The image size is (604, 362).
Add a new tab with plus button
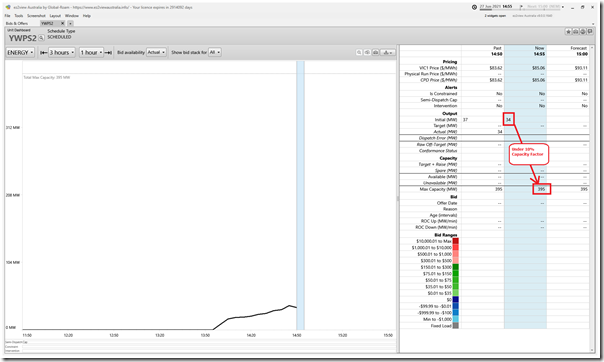coord(70,23)
